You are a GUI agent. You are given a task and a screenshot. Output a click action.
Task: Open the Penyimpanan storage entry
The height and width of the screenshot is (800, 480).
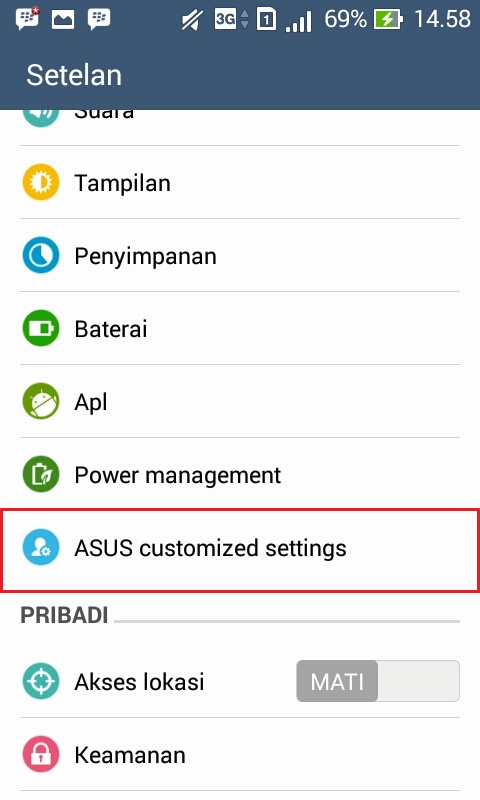pyautogui.click(x=240, y=255)
